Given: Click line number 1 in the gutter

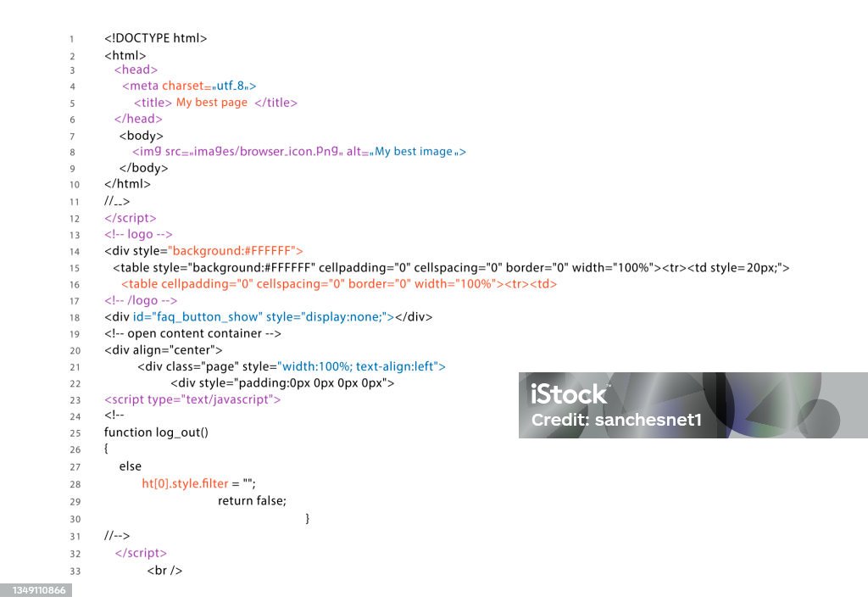Looking at the screenshot, I should tap(72, 39).
